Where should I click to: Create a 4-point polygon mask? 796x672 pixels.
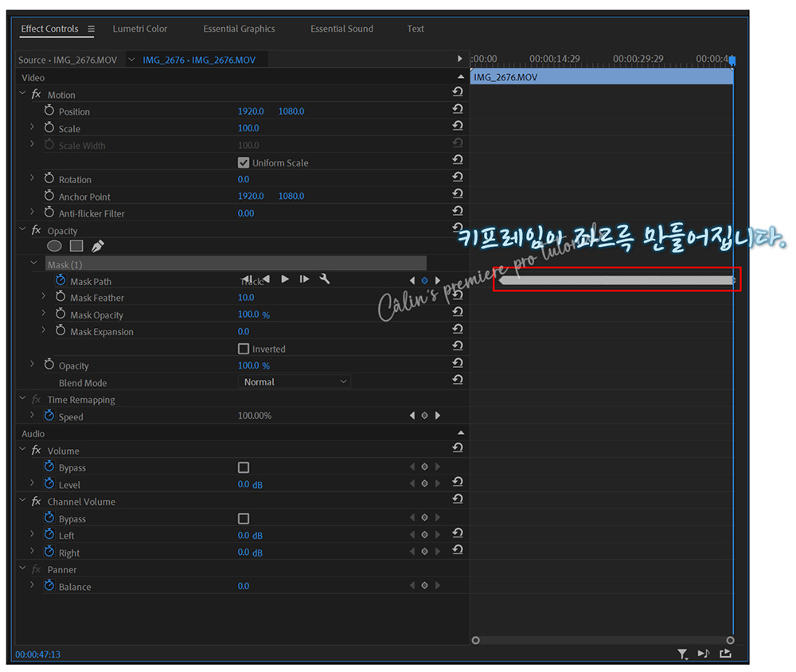point(76,246)
